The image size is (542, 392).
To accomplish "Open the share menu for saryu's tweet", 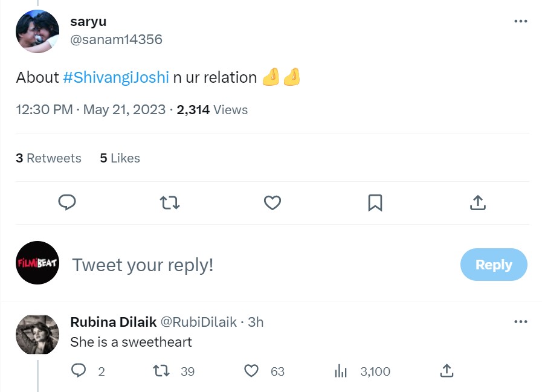I will [x=477, y=203].
